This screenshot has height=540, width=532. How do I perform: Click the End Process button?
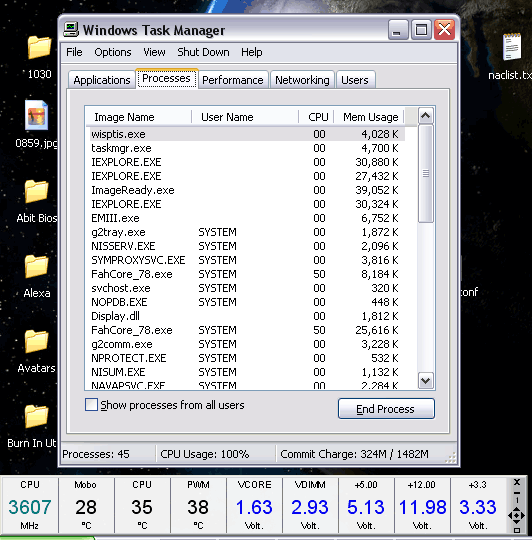coord(386,409)
